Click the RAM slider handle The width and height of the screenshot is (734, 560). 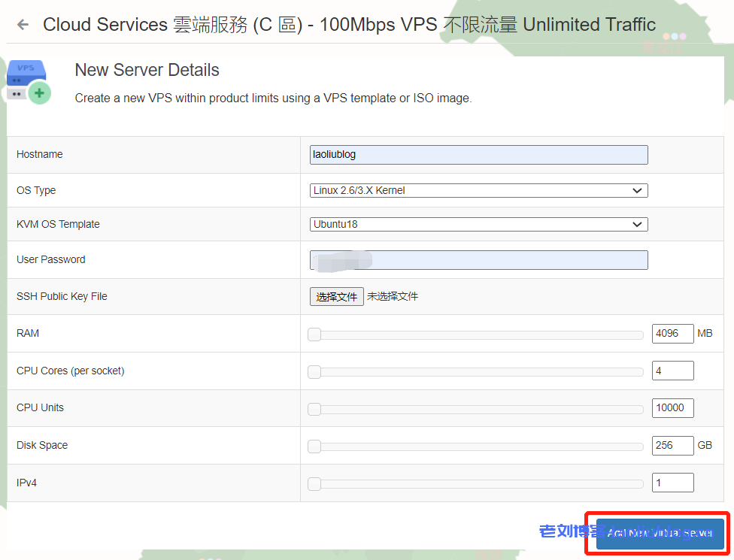coord(314,334)
